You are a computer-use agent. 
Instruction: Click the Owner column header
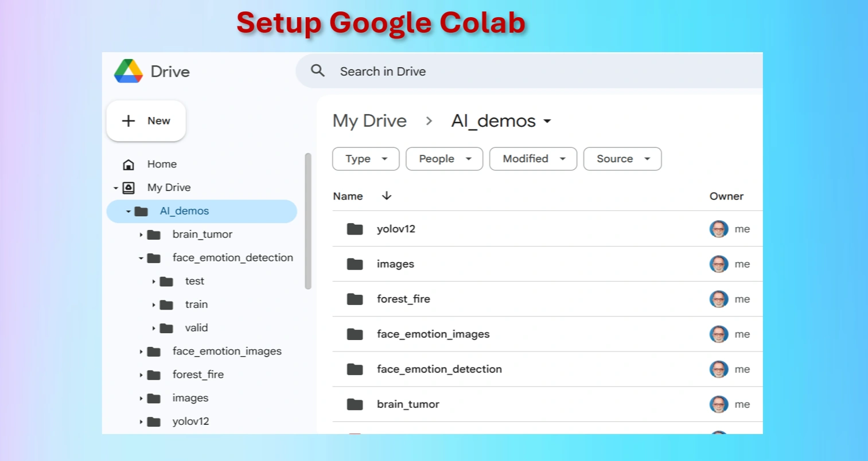pos(726,196)
